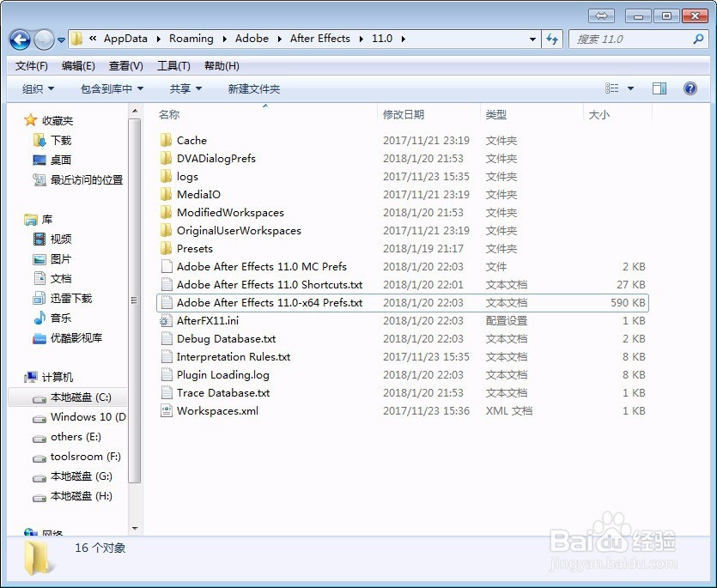Select the logs folder icon
Screen dimensions: 717x588
[166, 176]
